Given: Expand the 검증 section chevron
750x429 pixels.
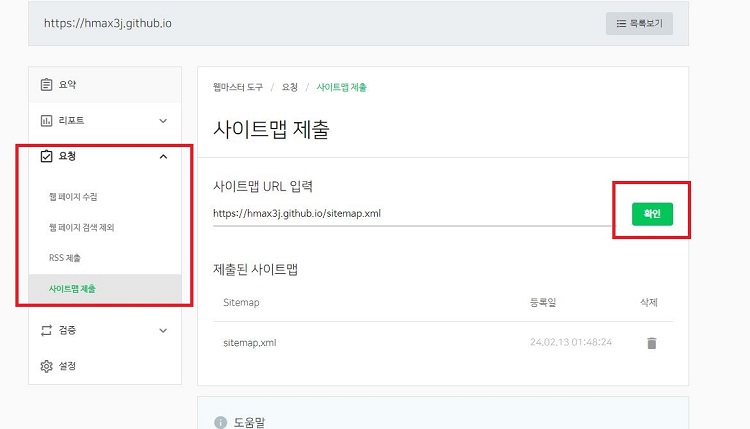Looking at the screenshot, I should point(163,330).
